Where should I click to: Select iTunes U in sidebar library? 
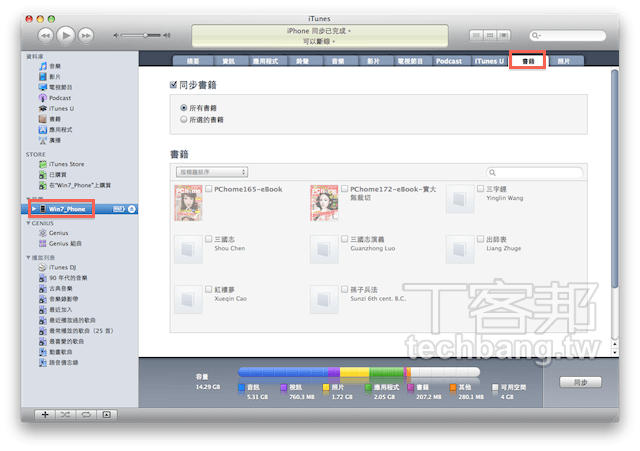pos(56,109)
